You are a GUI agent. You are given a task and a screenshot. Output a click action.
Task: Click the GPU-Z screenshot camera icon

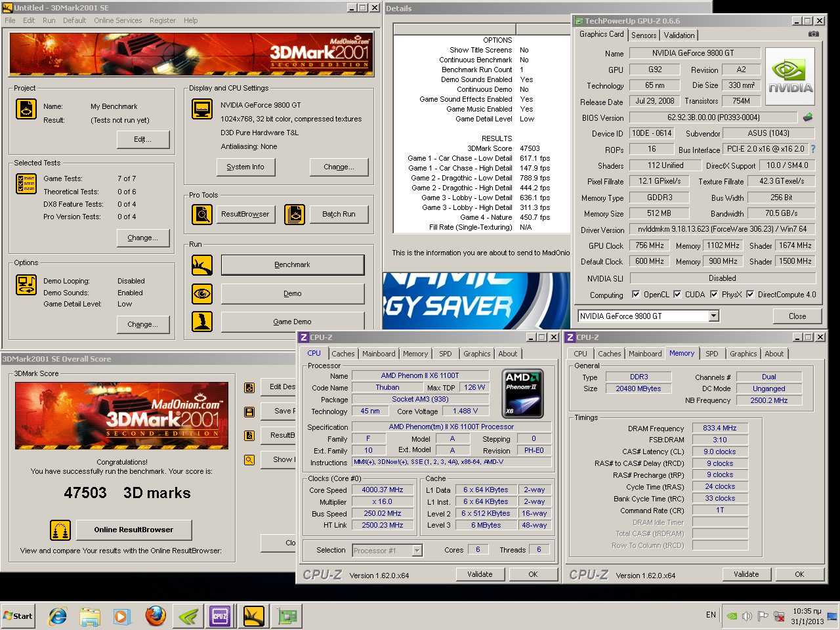coord(813,34)
